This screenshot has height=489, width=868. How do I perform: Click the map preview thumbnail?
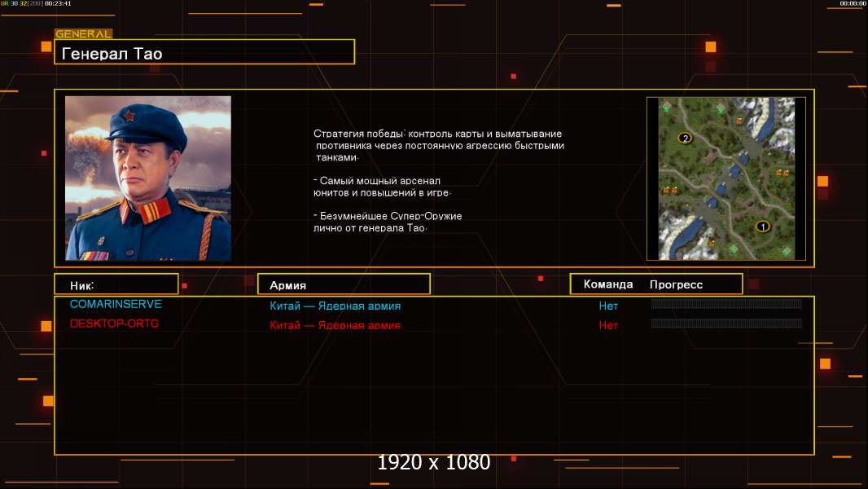click(x=726, y=178)
